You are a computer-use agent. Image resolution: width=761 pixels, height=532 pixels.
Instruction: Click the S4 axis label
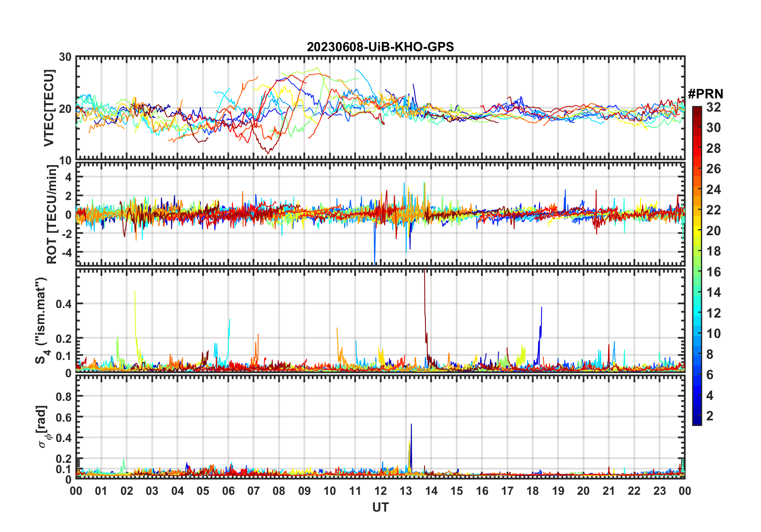41,320
